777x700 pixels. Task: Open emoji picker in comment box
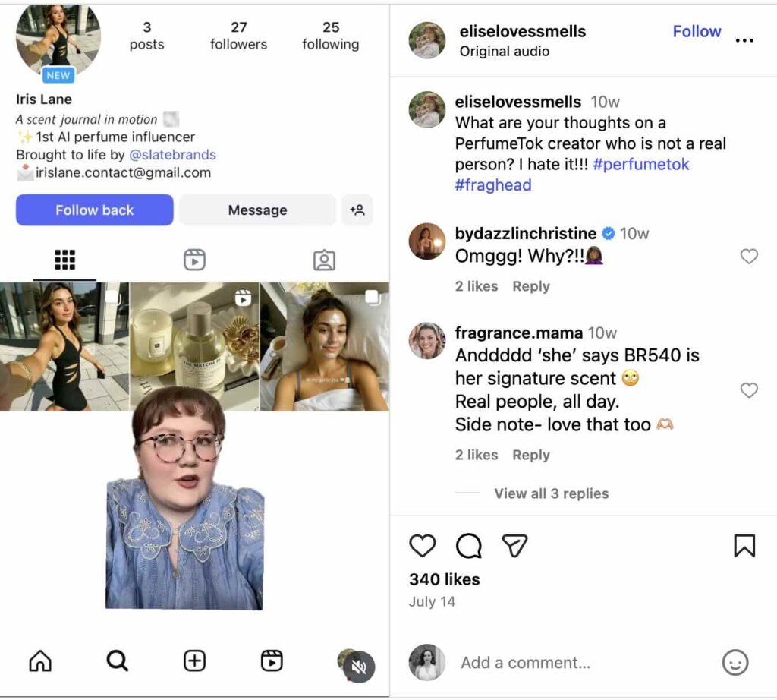click(x=735, y=663)
